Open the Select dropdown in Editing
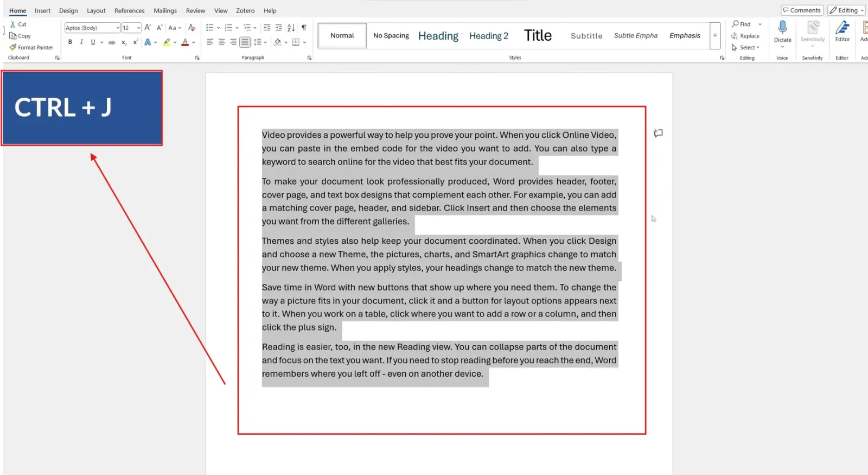The image size is (868, 475). (x=745, y=48)
